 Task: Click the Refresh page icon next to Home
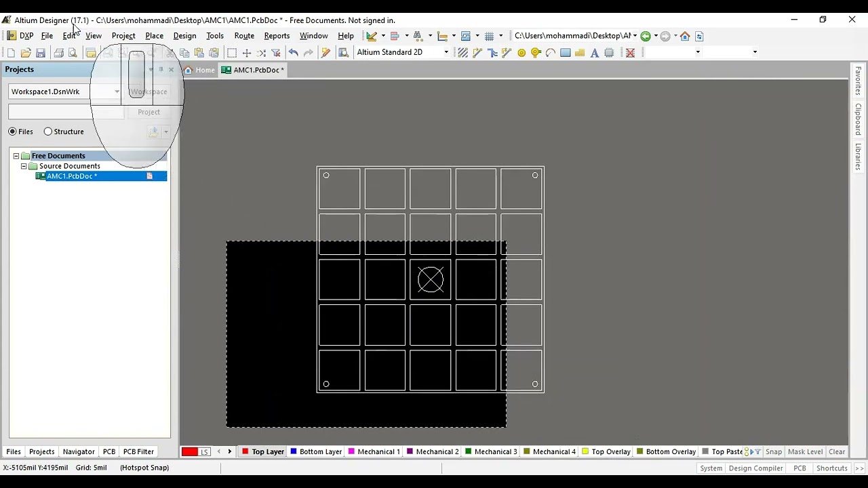699,36
